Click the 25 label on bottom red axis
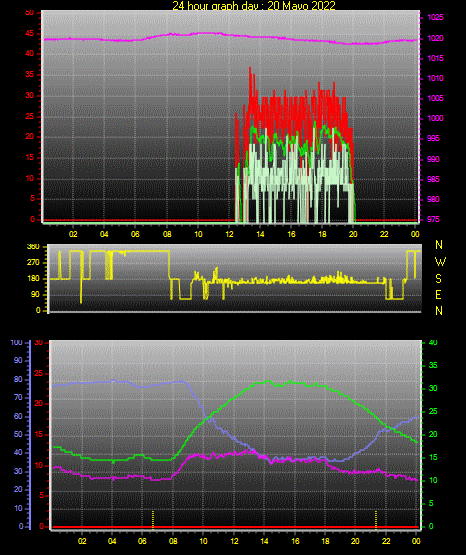 pos(38,373)
